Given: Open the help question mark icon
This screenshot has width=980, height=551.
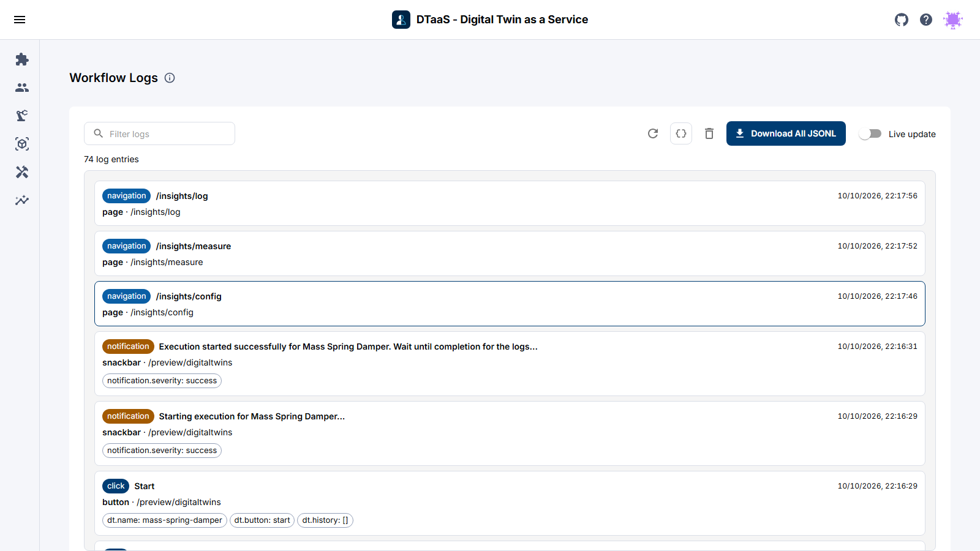Looking at the screenshot, I should pyautogui.click(x=926, y=20).
